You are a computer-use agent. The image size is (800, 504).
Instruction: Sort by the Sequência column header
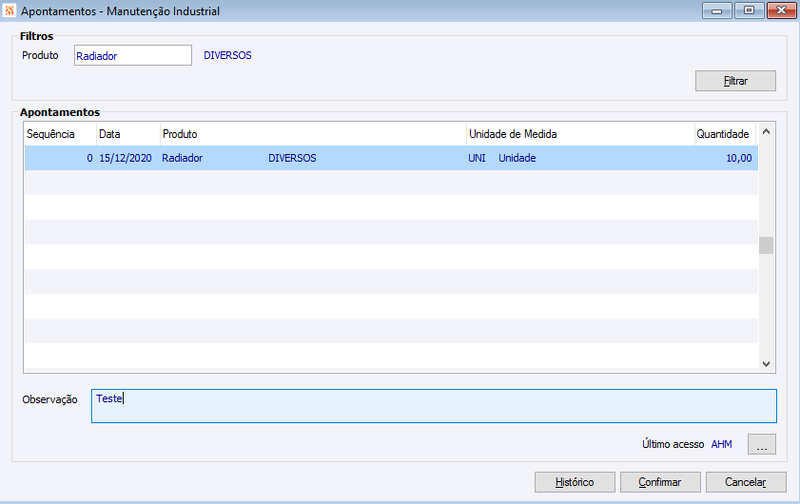point(60,134)
